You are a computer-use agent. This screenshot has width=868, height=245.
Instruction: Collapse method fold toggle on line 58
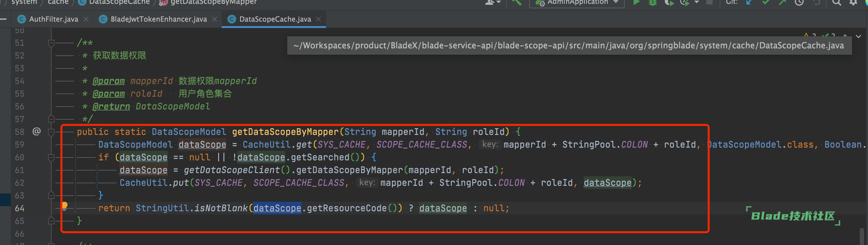51,132
